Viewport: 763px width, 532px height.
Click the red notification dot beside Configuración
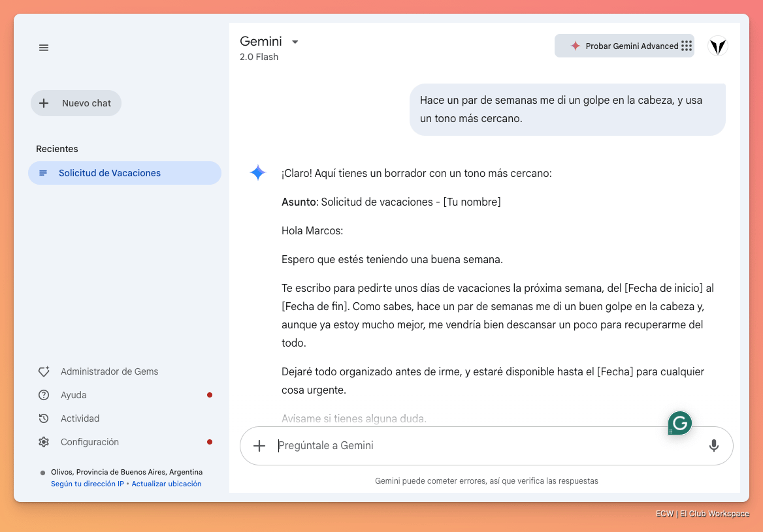tap(210, 442)
